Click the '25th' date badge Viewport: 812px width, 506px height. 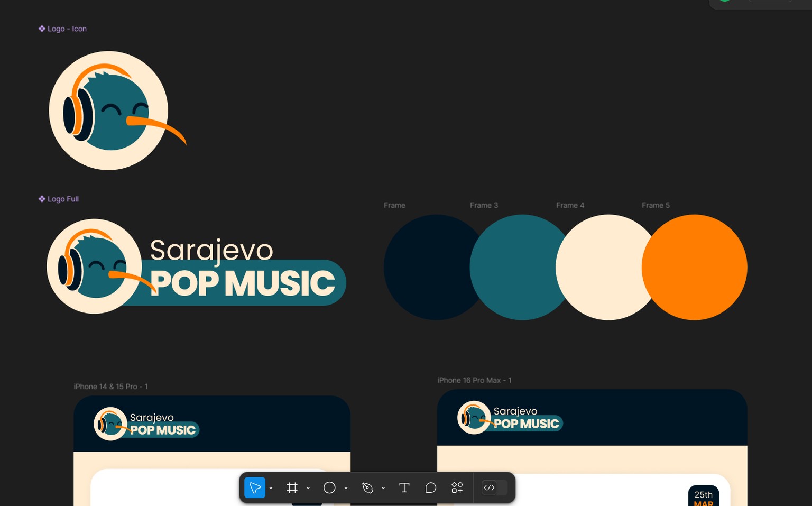pos(704,495)
